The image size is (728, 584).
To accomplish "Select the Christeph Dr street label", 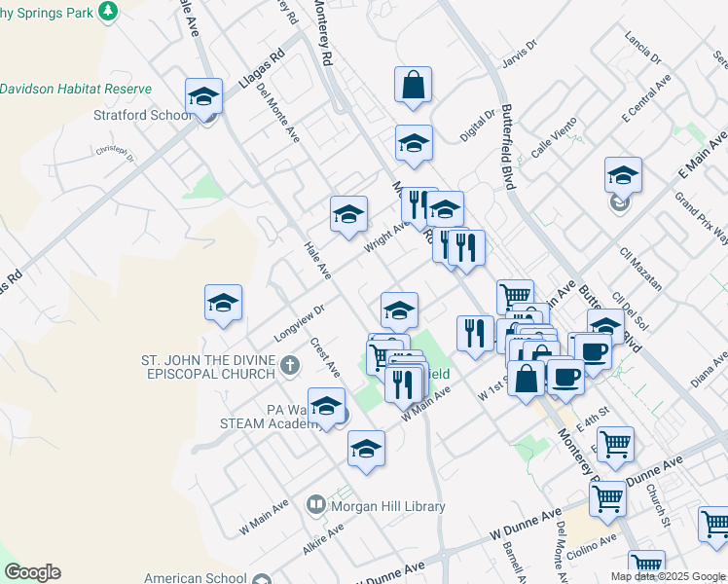I will (115, 154).
